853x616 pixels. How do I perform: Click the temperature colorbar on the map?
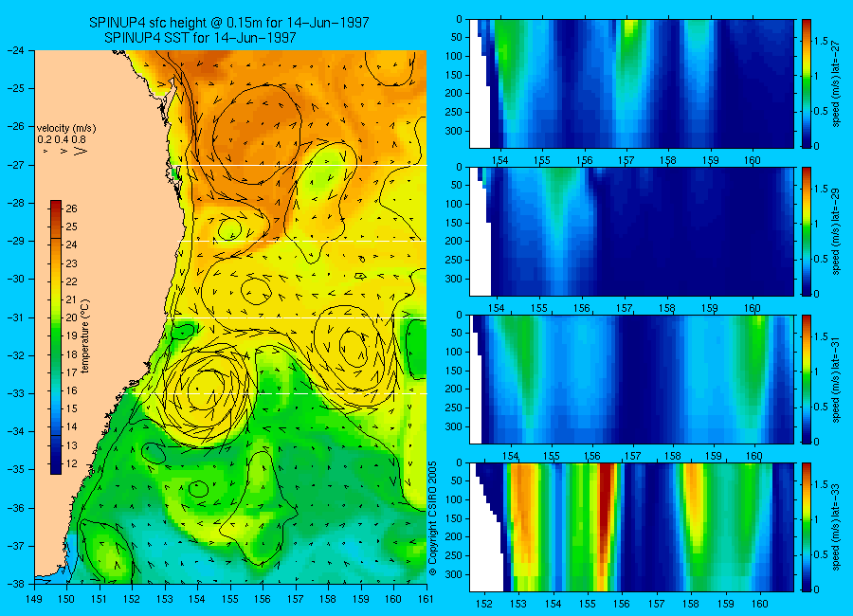(x=56, y=337)
